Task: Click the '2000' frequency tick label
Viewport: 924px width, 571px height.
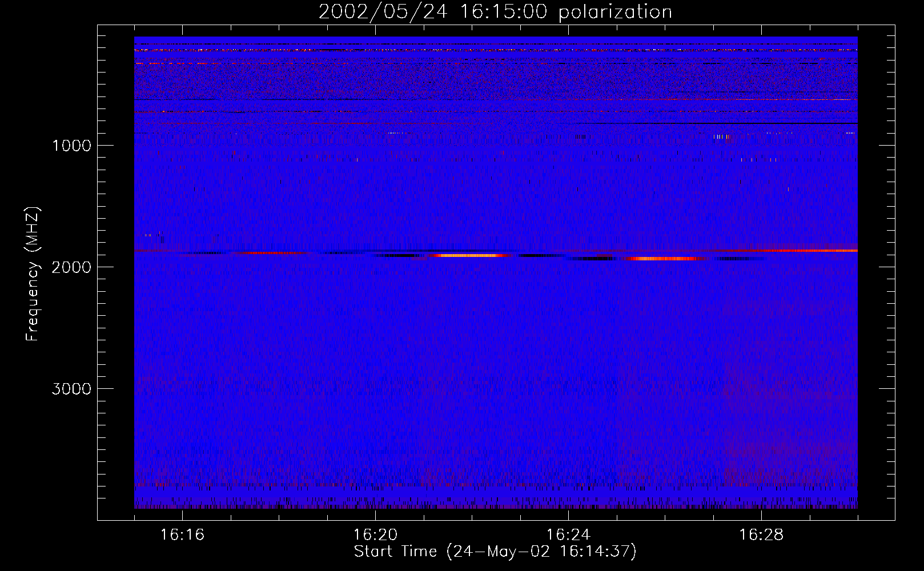Action: [x=71, y=267]
